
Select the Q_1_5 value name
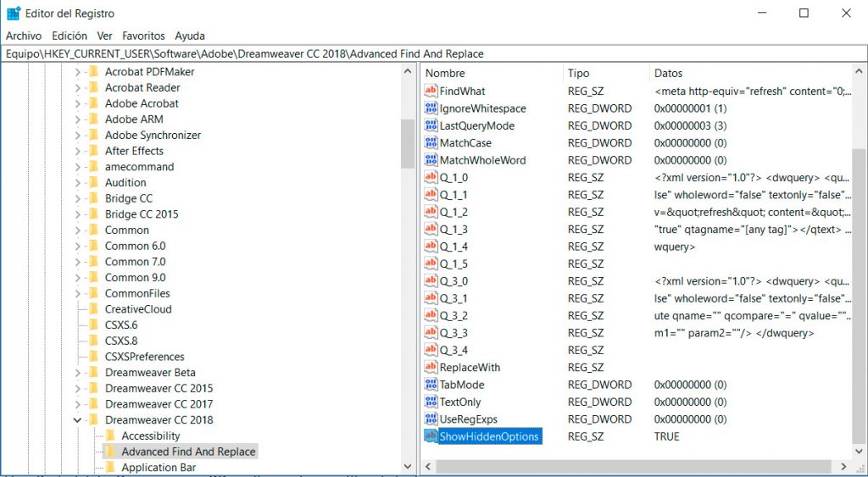[454, 263]
